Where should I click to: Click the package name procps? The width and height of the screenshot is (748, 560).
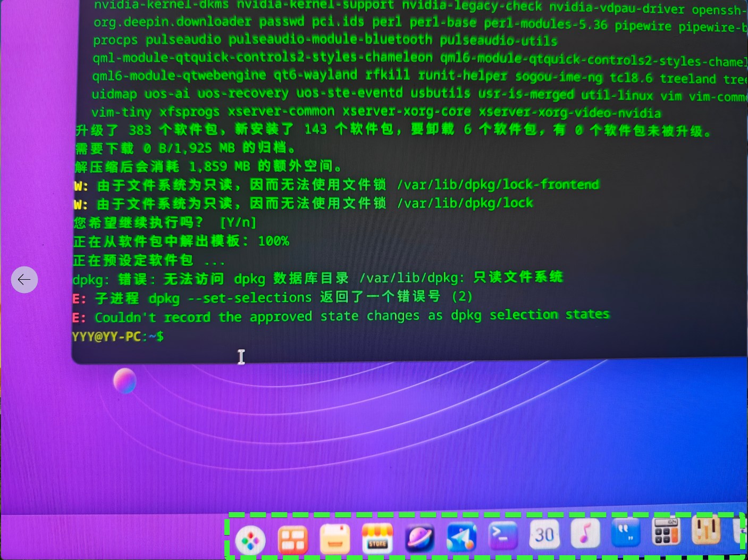coord(115,40)
